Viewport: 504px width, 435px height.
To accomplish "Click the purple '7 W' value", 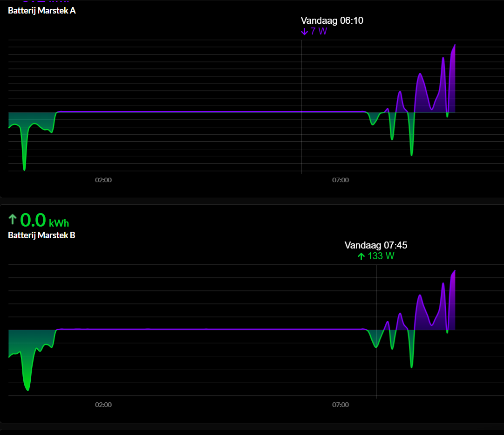I will point(319,31).
